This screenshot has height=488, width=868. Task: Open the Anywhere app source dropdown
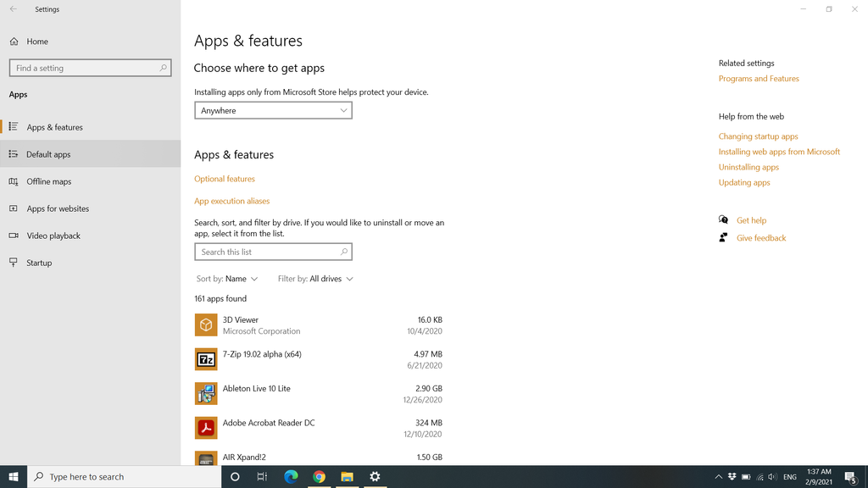click(273, 110)
